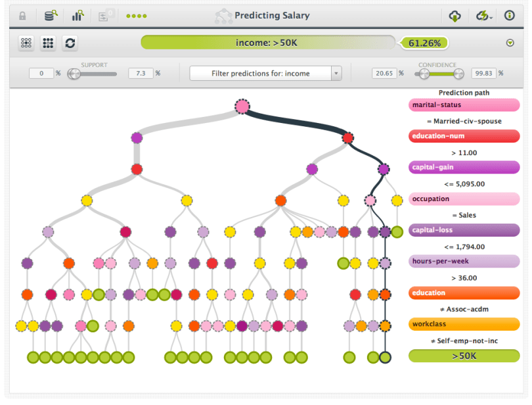Select marital-status in the prediction path
This screenshot has height=405, width=532.
pyautogui.click(x=464, y=105)
